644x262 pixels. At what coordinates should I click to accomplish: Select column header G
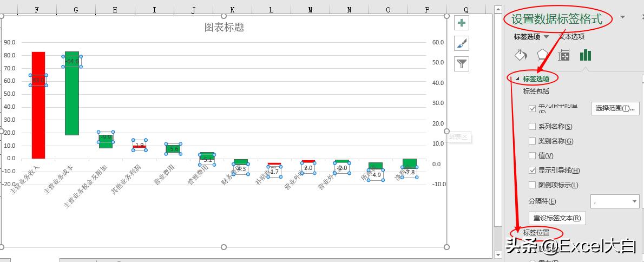coord(76,10)
